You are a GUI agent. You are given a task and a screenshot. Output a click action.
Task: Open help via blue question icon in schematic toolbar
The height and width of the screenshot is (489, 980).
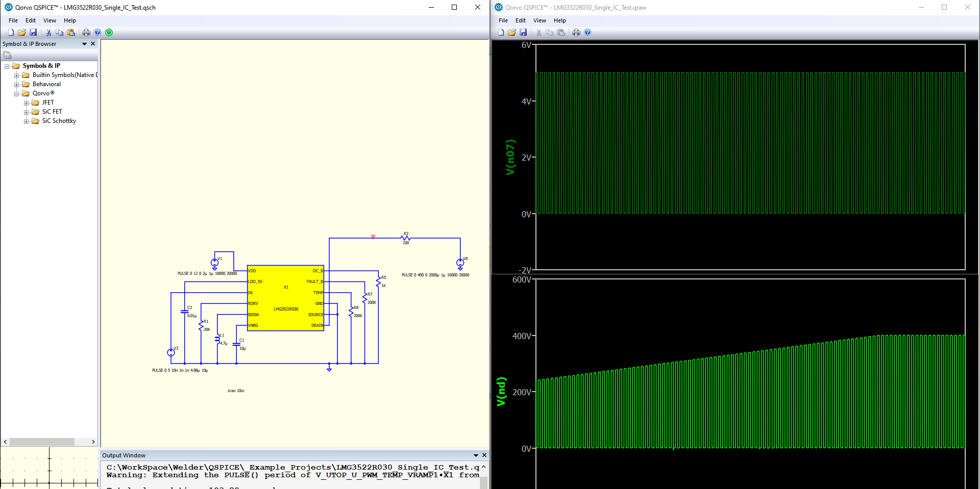pos(97,32)
